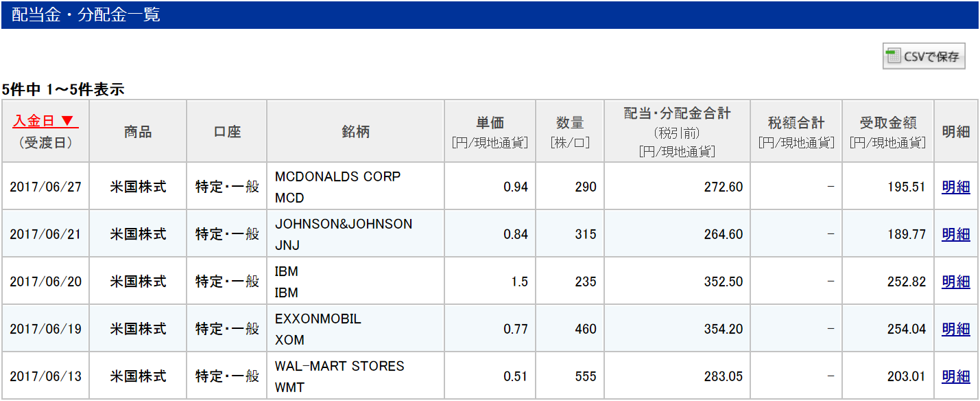Select the 口座 column header
The image size is (980, 401).
pyautogui.click(x=227, y=132)
